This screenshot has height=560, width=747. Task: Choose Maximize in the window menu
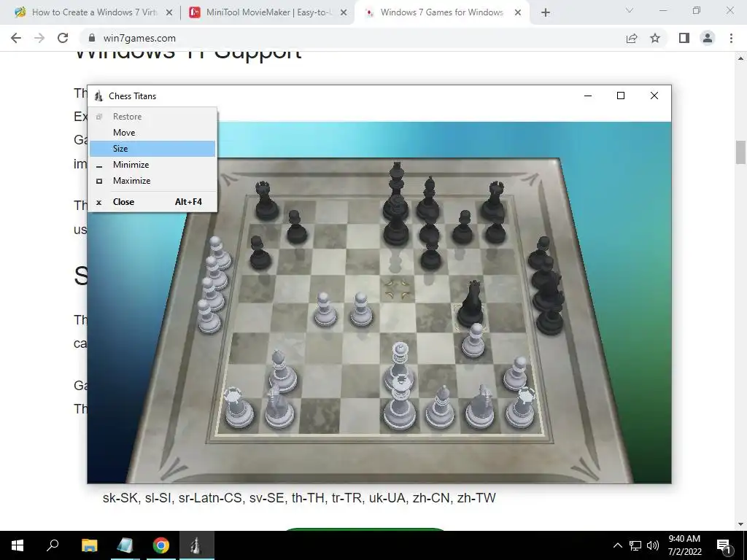click(152, 181)
